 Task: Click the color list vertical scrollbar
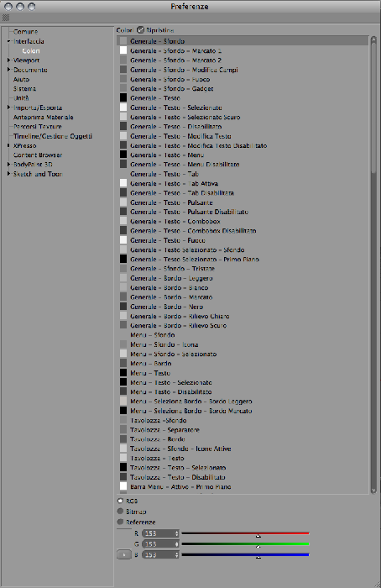coord(373,265)
